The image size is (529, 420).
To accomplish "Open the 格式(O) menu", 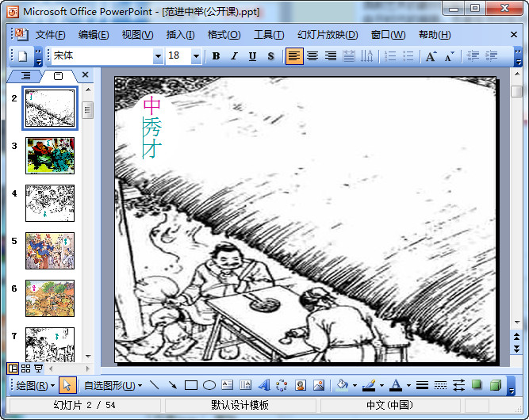I will [224, 35].
